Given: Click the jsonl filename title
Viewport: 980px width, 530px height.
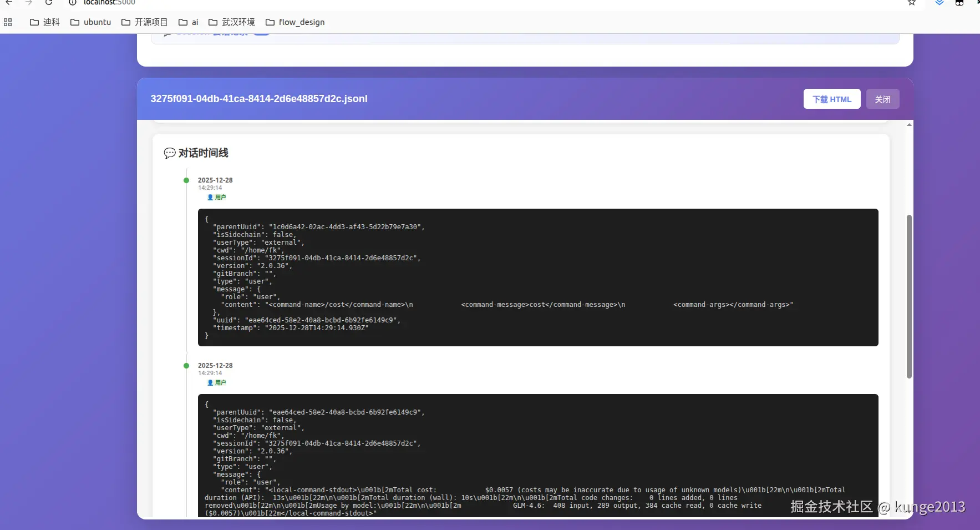Looking at the screenshot, I should point(259,99).
